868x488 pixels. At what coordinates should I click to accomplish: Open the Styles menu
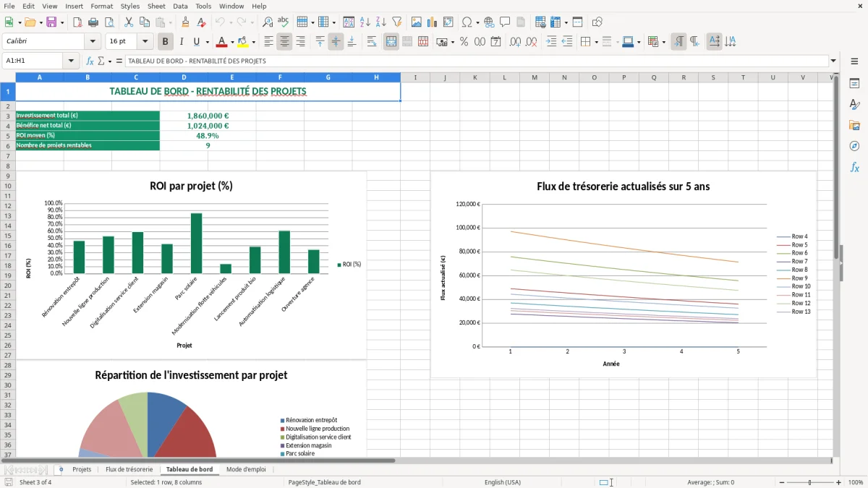pyautogui.click(x=130, y=6)
